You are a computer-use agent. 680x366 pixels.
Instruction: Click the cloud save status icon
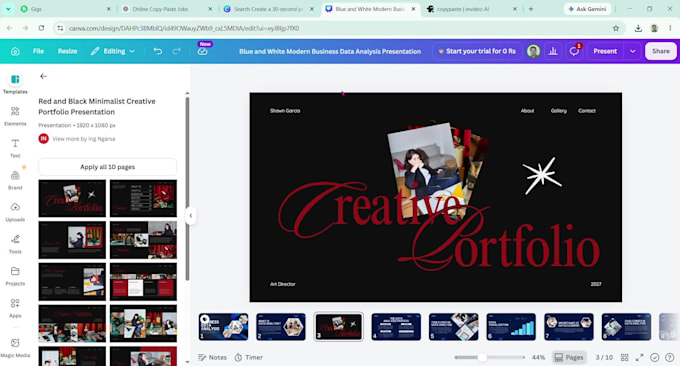pyautogui.click(x=203, y=51)
